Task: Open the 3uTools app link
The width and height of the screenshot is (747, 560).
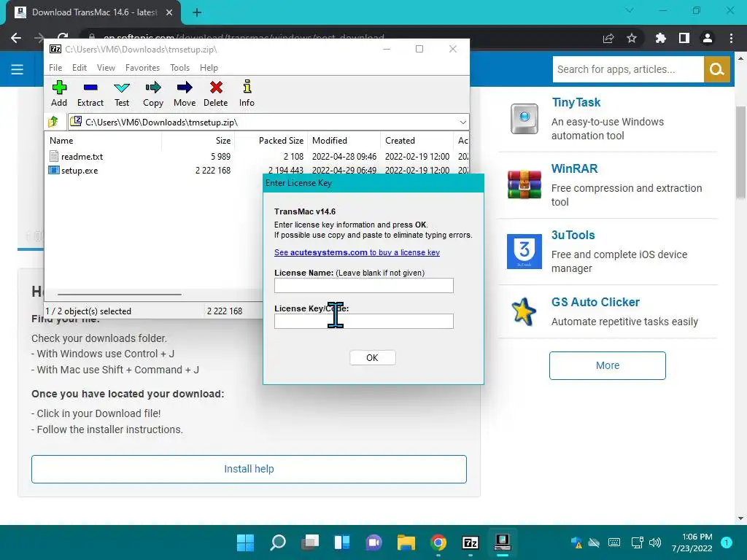Action: [573, 235]
